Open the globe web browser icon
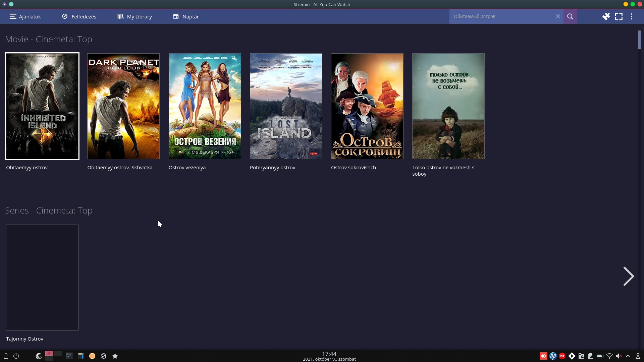 click(104, 356)
